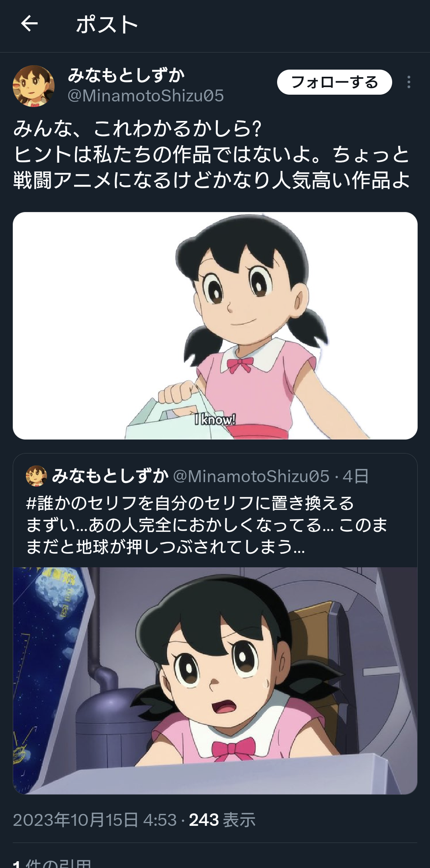The width and height of the screenshot is (430, 868).
Task: Click the 2023年10月15日 4:53 timestamp
Action: click(95, 820)
